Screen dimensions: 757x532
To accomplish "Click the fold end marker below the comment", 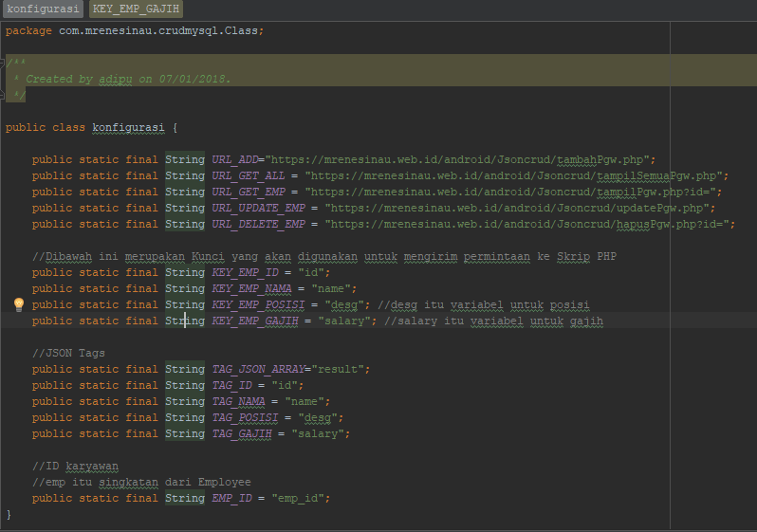I will 4,95.
